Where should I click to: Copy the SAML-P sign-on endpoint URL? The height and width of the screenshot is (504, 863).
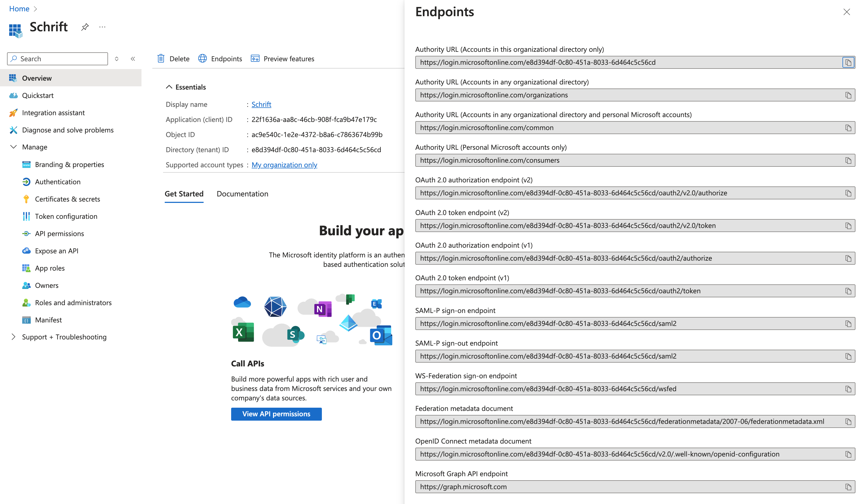[x=848, y=324]
